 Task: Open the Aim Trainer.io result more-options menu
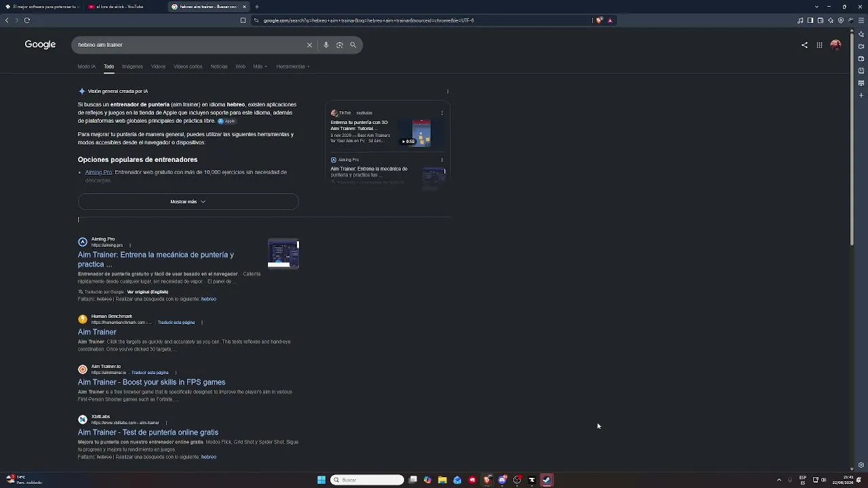coord(176,373)
